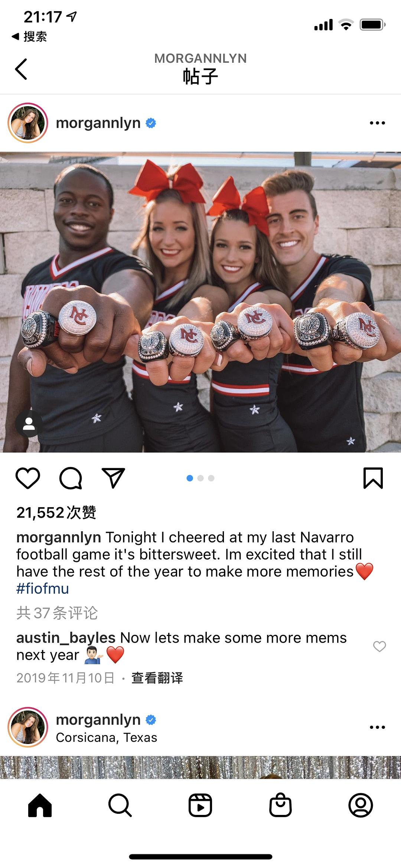View all 37 comments
This screenshot has width=401, height=868.
(x=57, y=613)
